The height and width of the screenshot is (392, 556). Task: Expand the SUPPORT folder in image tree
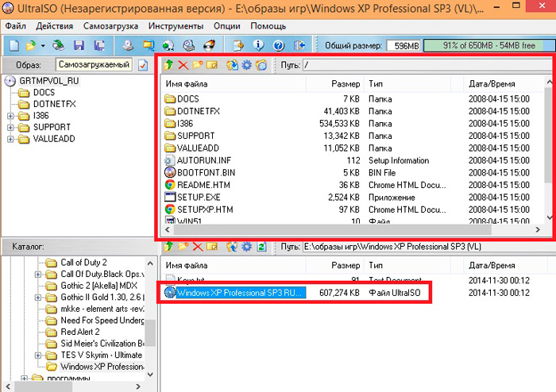(x=10, y=128)
